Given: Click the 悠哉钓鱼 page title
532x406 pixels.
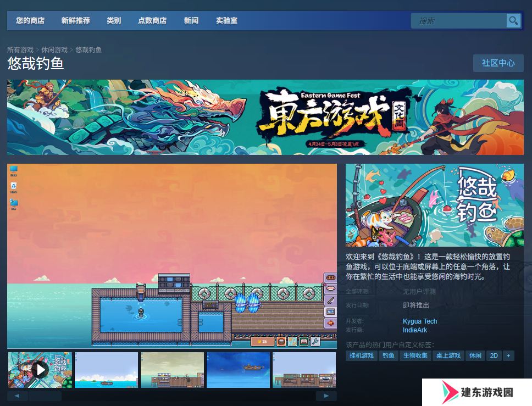Looking at the screenshot, I should click(x=36, y=63).
